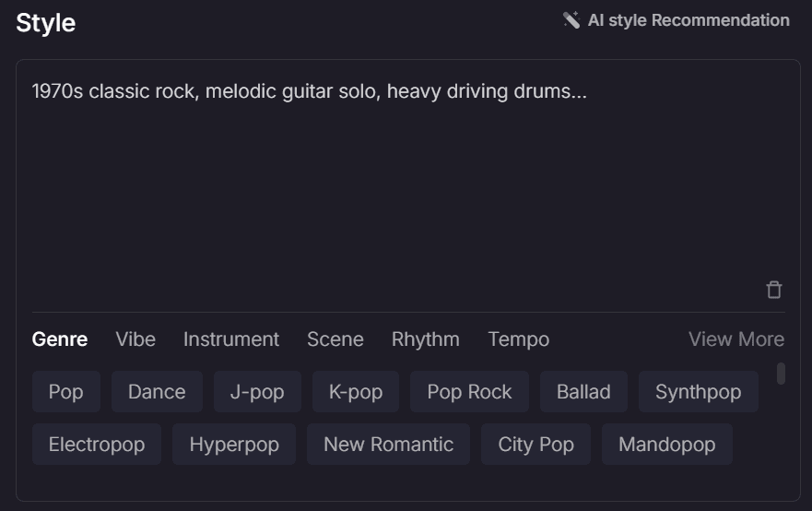812x511 pixels.
Task: Switch to the Vibe tab
Action: pos(135,339)
